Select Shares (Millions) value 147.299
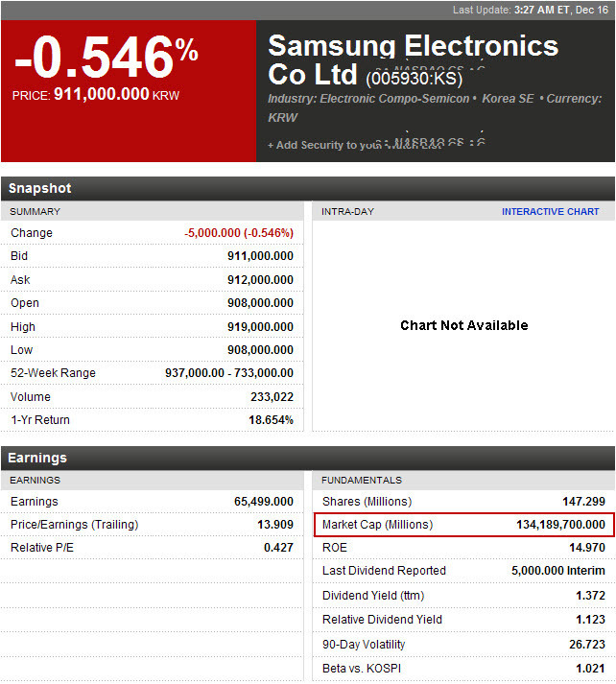The image size is (616, 684). pos(583,502)
